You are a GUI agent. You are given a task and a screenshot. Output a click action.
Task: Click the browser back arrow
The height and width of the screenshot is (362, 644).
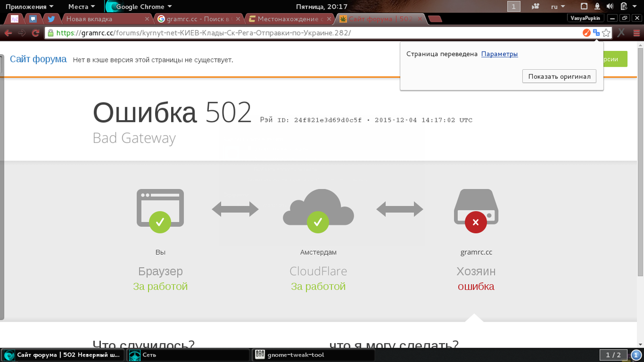[8, 33]
